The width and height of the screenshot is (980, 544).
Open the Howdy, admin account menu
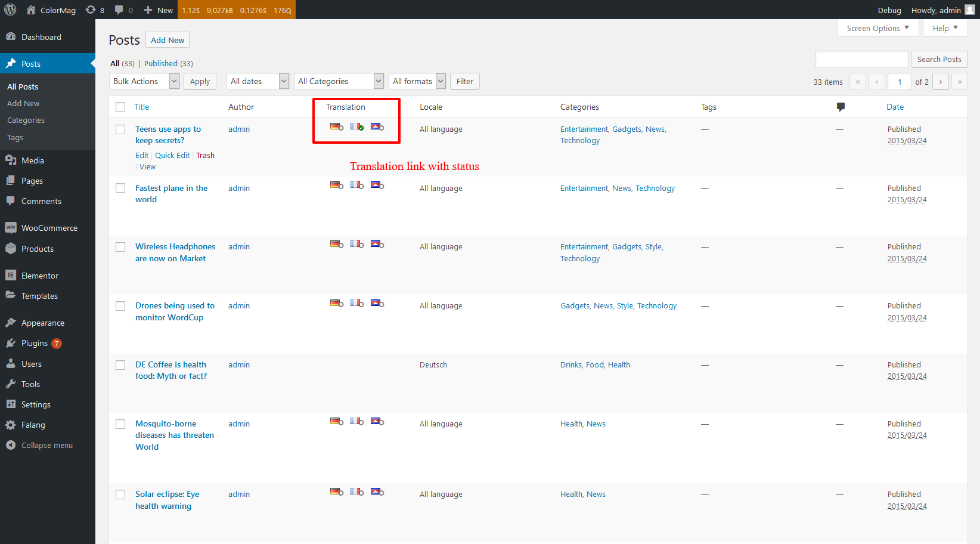(943, 10)
